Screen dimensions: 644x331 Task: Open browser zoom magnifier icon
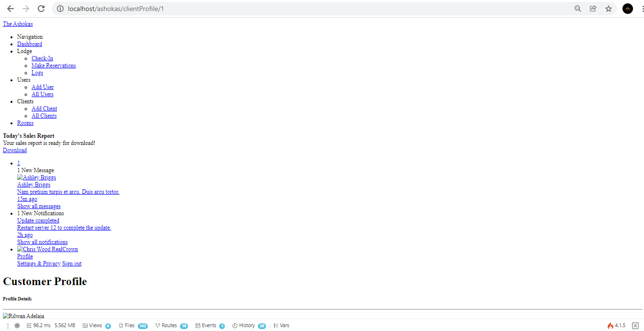(578, 9)
